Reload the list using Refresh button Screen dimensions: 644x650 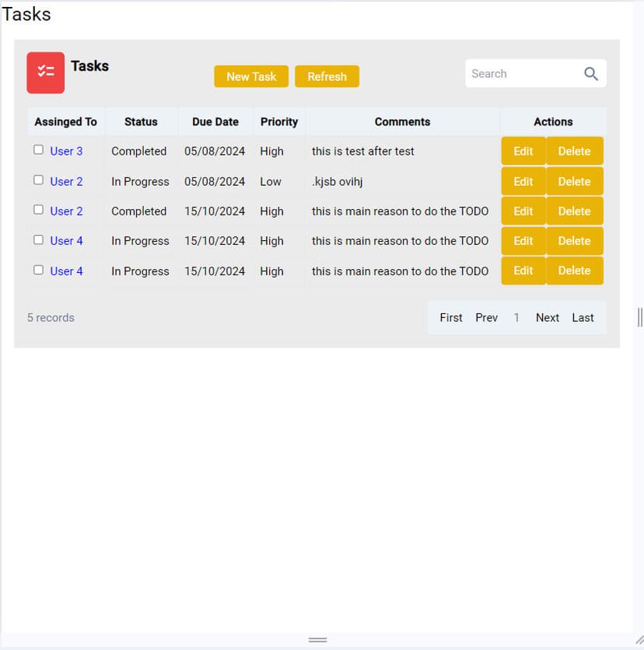[x=327, y=76]
